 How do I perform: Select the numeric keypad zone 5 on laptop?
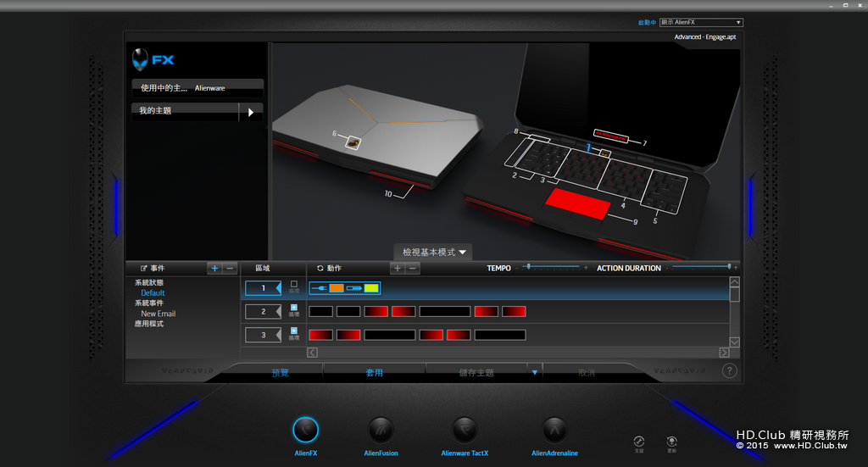click(x=665, y=192)
